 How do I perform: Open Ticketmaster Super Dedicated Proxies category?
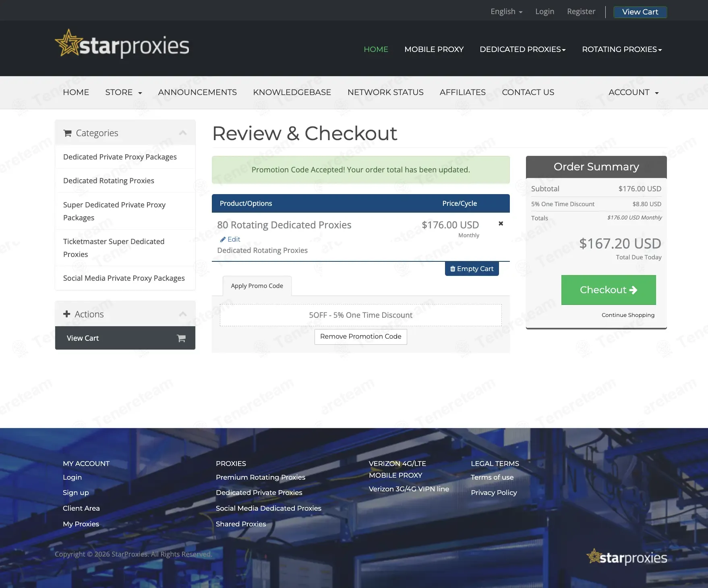[x=125, y=248]
